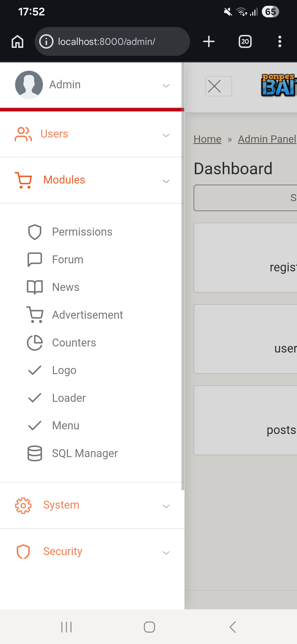
Task: Click the Admin avatar picture
Action: pos(29,85)
